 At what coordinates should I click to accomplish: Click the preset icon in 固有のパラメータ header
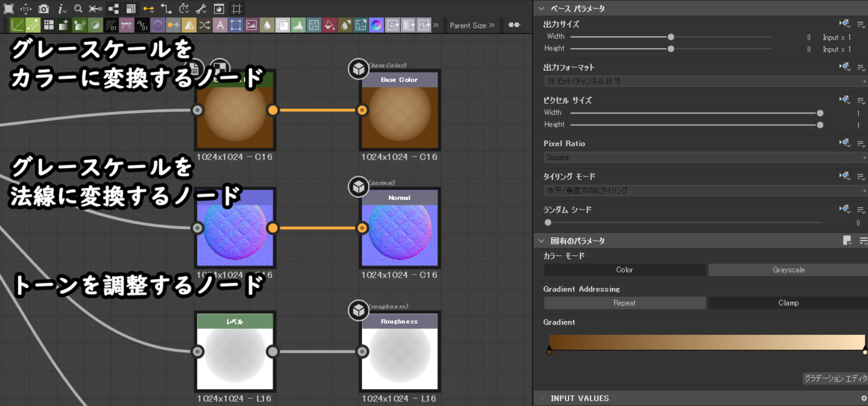pyautogui.click(x=848, y=241)
